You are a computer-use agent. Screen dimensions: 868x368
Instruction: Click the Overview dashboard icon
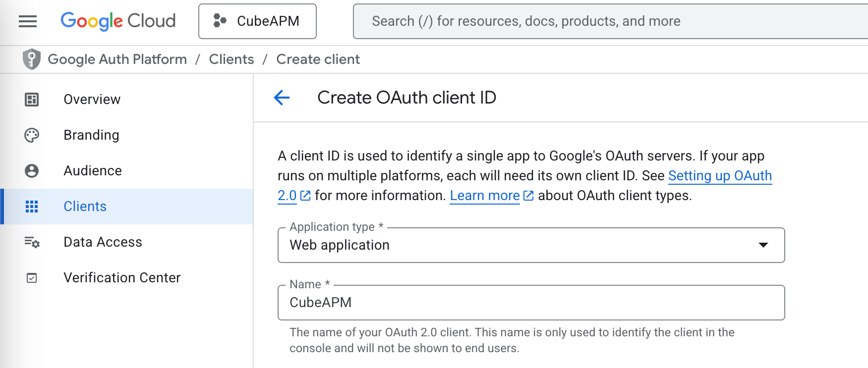point(32,100)
